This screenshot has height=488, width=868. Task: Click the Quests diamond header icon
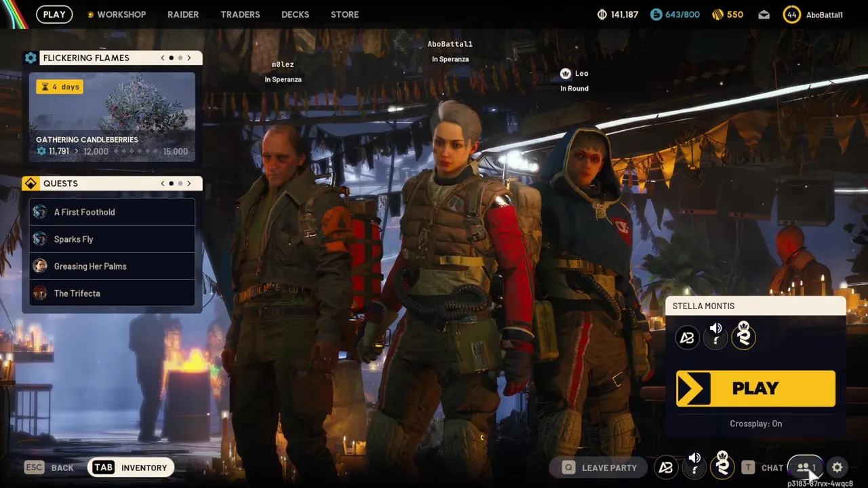point(31,184)
